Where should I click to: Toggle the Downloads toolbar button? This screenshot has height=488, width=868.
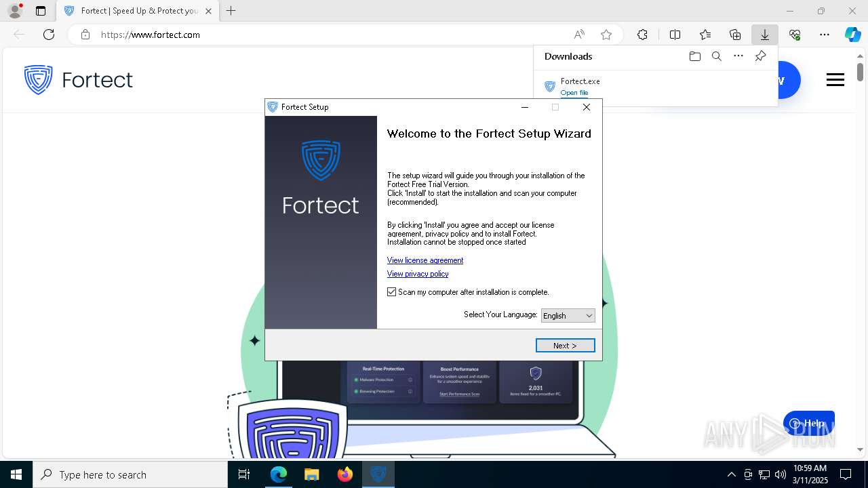tap(765, 35)
